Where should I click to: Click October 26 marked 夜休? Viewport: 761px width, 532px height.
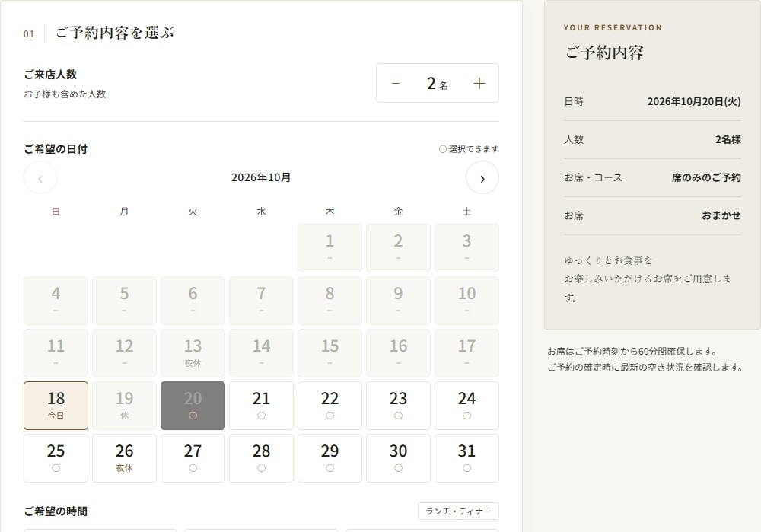[124, 457]
